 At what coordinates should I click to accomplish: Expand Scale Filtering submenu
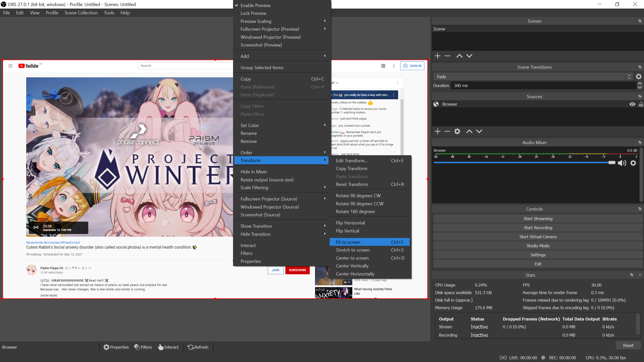pyautogui.click(x=281, y=187)
